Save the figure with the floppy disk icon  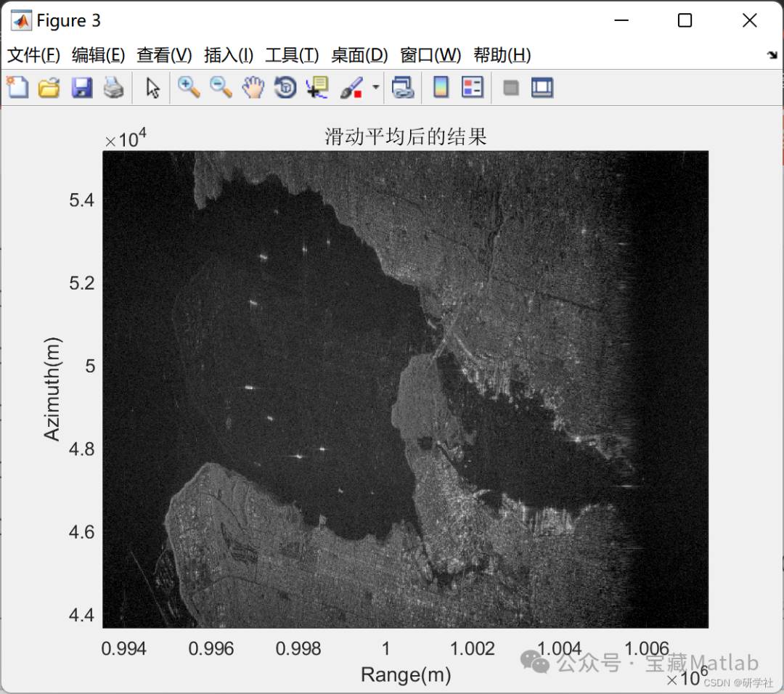82,88
